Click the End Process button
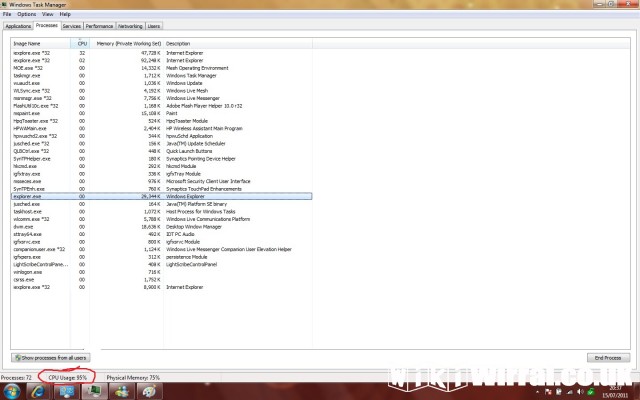Screen dimensions: 640x400 point(608,358)
